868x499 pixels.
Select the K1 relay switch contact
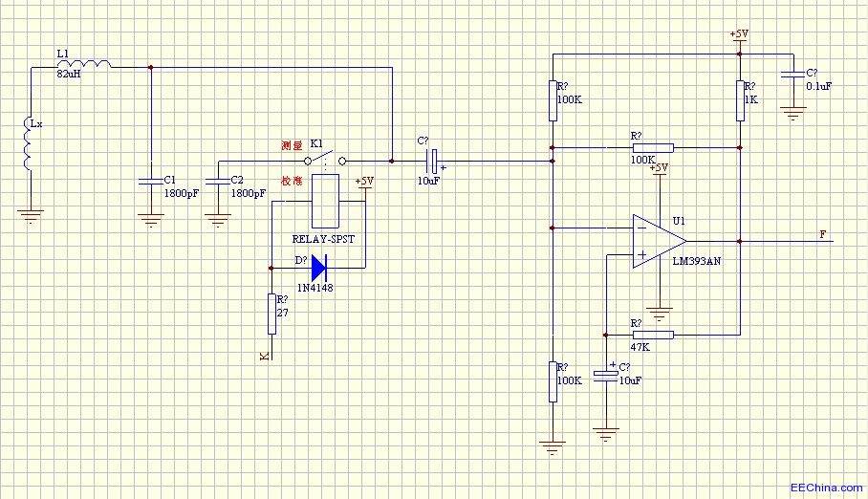[325, 160]
